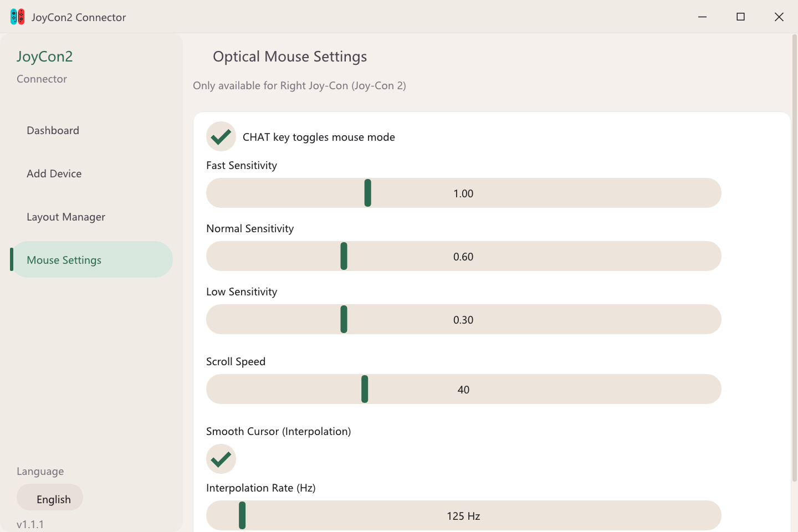Disable the Smooth Cursor interpolation checkbox
The width and height of the screenshot is (798, 532).
[x=221, y=459]
